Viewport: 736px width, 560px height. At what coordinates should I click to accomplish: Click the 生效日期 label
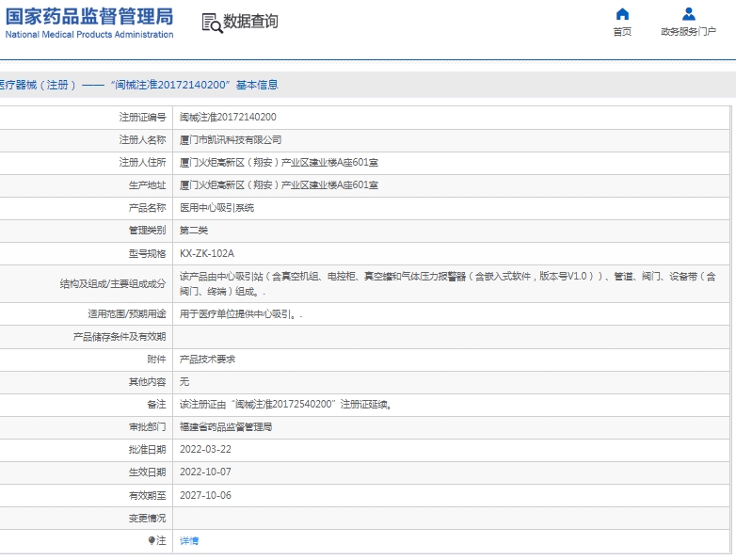(x=148, y=472)
